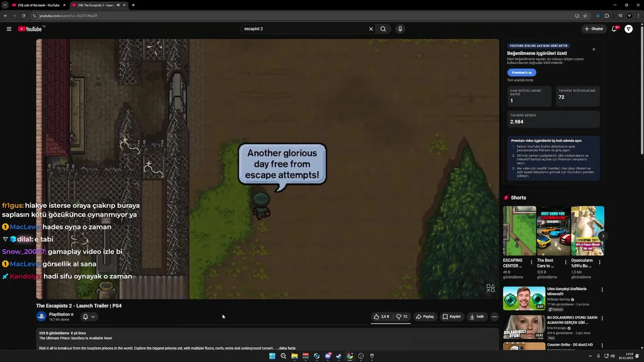This screenshot has width=644, height=362.
Task: Click the Premium'u aç button
Action: point(522,72)
